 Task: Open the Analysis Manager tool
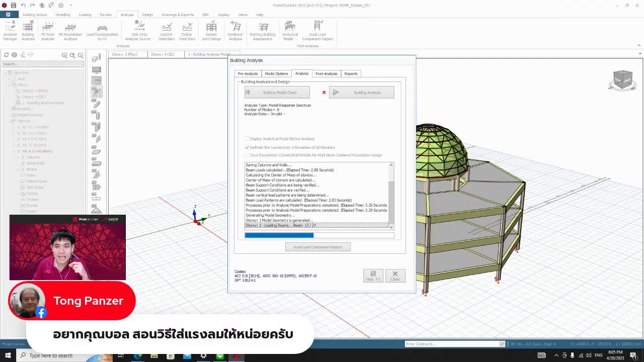[10, 31]
